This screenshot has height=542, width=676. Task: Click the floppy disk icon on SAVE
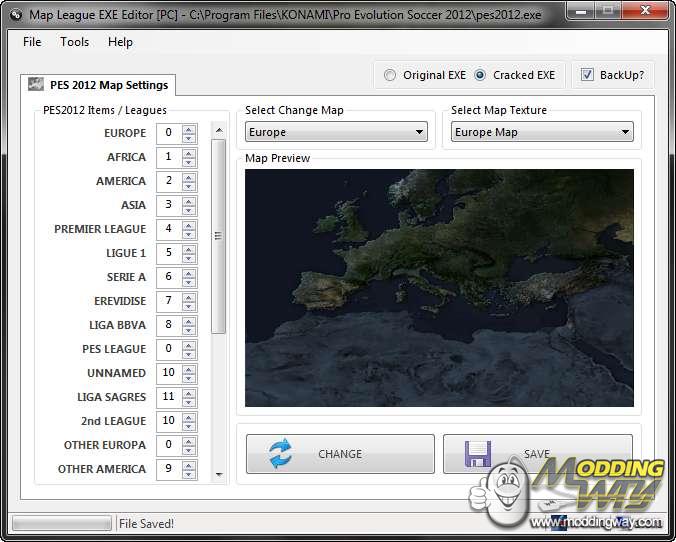(x=478, y=453)
